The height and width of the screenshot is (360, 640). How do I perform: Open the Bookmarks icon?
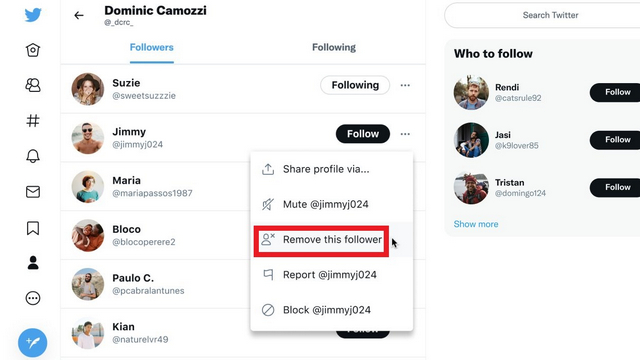pyautogui.click(x=33, y=228)
